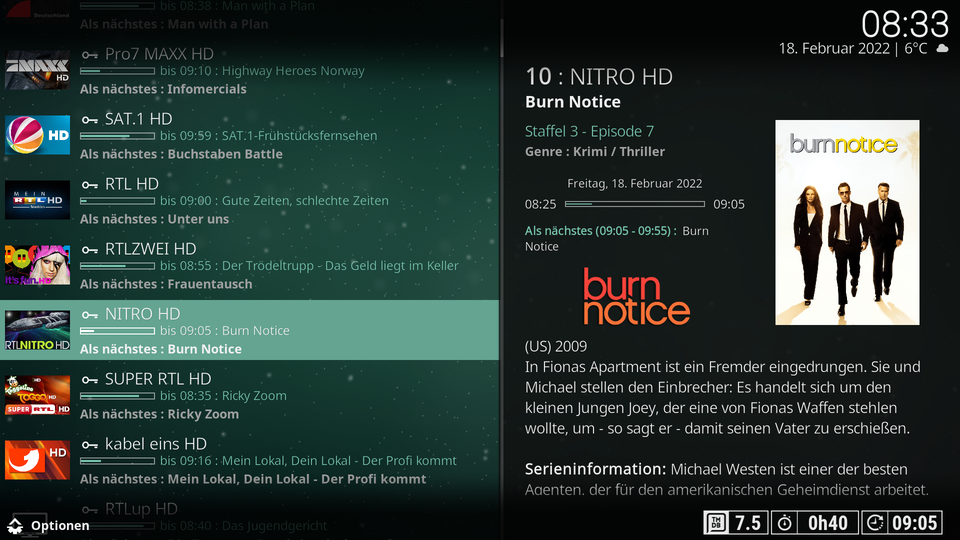Click key icon beside SAT.1 HD
Screen dimensions: 960x540
[x=90, y=120]
